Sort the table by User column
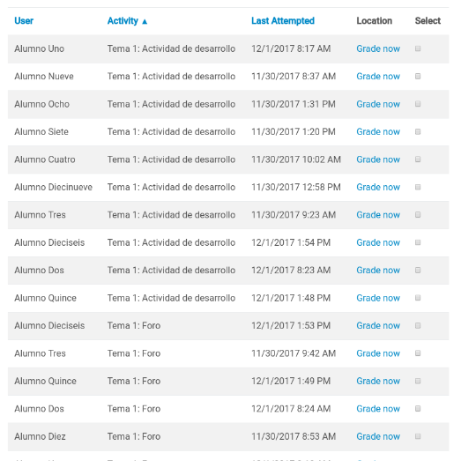The width and height of the screenshot is (476, 475). click(x=24, y=20)
